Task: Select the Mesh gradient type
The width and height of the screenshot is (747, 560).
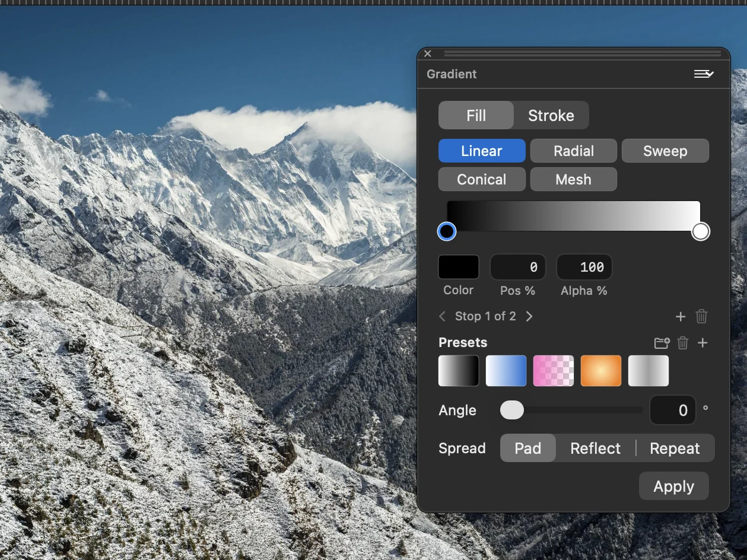Action: click(574, 179)
